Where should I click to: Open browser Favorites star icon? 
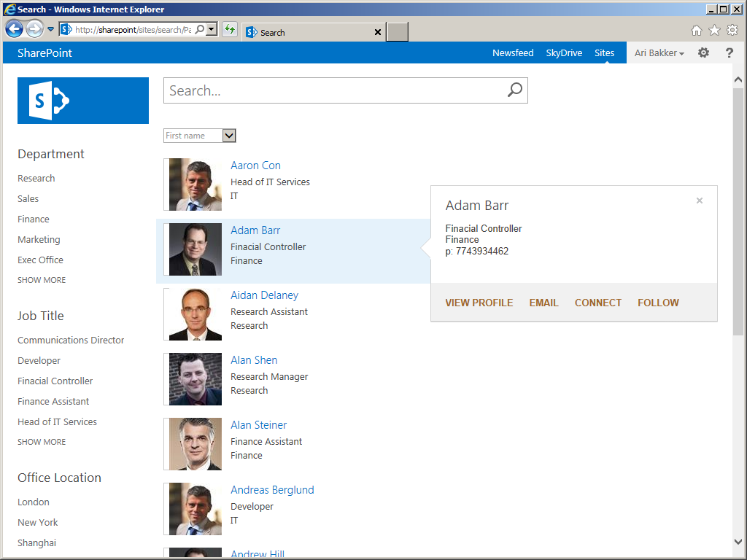click(715, 31)
